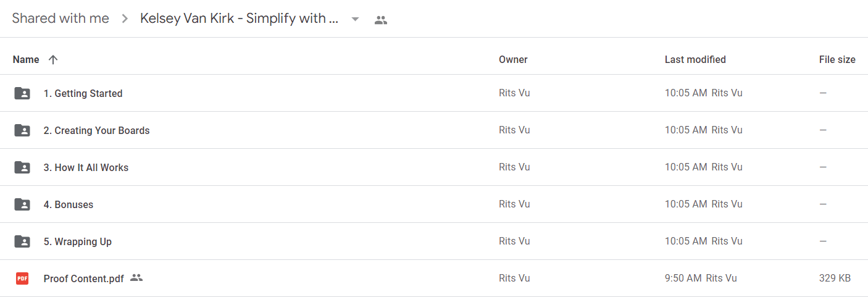
Task: Click the Owner column header
Action: pos(513,60)
